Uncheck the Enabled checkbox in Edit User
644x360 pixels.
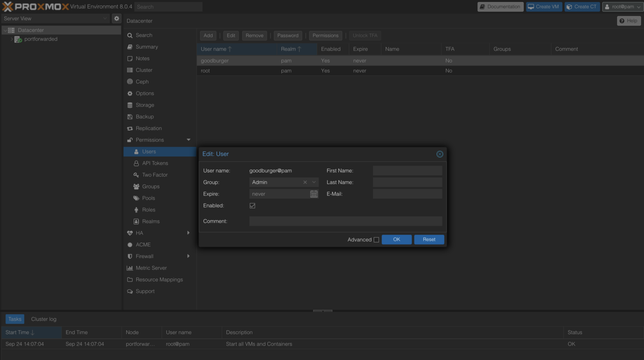pos(252,206)
